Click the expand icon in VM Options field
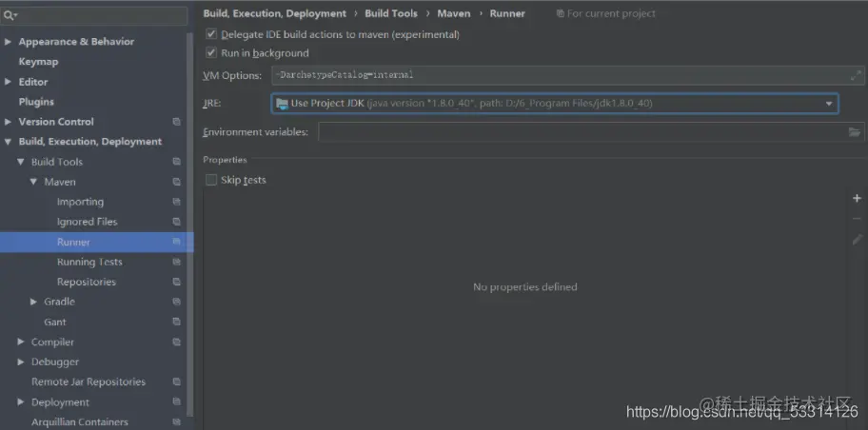The width and height of the screenshot is (868, 430). tap(856, 75)
